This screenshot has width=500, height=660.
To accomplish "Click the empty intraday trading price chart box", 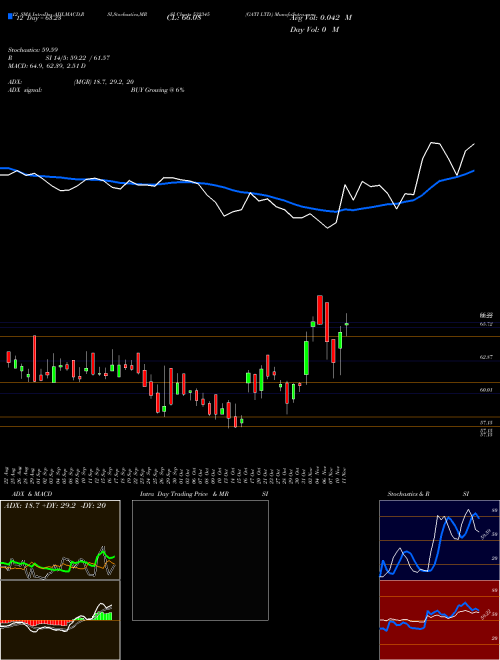I will coord(200,560).
